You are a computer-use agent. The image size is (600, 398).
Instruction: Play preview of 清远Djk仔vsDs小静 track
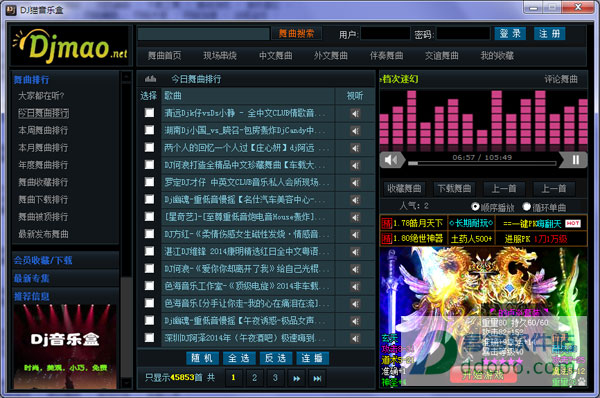pos(355,113)
